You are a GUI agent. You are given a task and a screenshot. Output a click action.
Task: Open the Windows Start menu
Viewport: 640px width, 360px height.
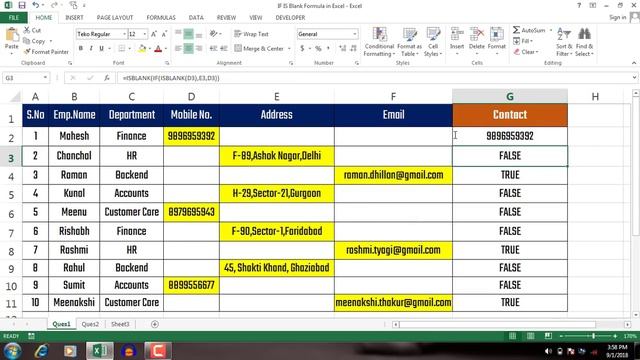tap(12, 351)
